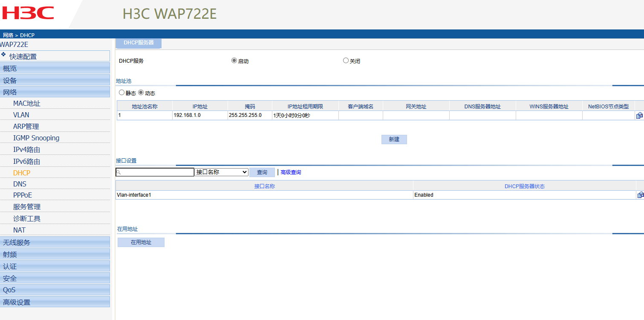Expand the 安全 menu section
Viewport: 644px width, 320px height.
point(55,278)
